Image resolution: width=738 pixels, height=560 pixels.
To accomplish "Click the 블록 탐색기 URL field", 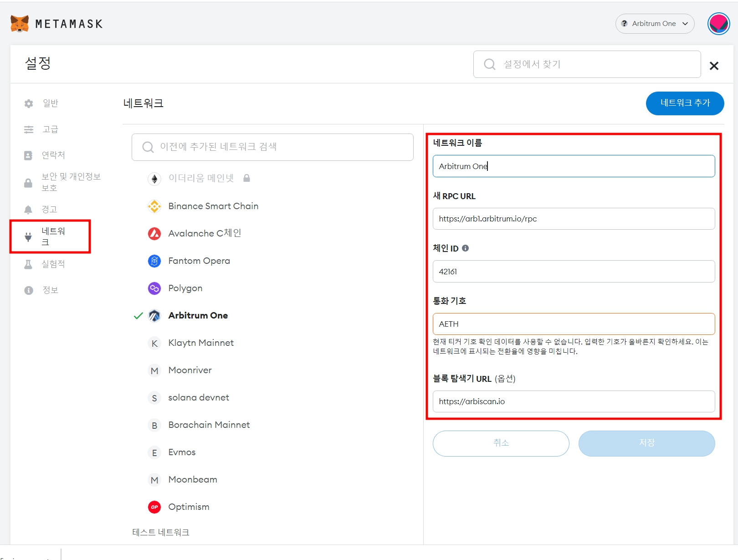I will 574,401.
